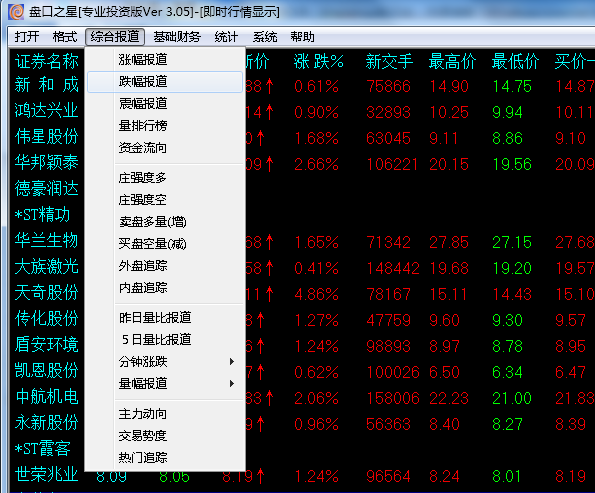Image resolution: width=595 pixels, height=493 pixels.
Task: Click the 新交手 column header
Action: tap(389, 61)
